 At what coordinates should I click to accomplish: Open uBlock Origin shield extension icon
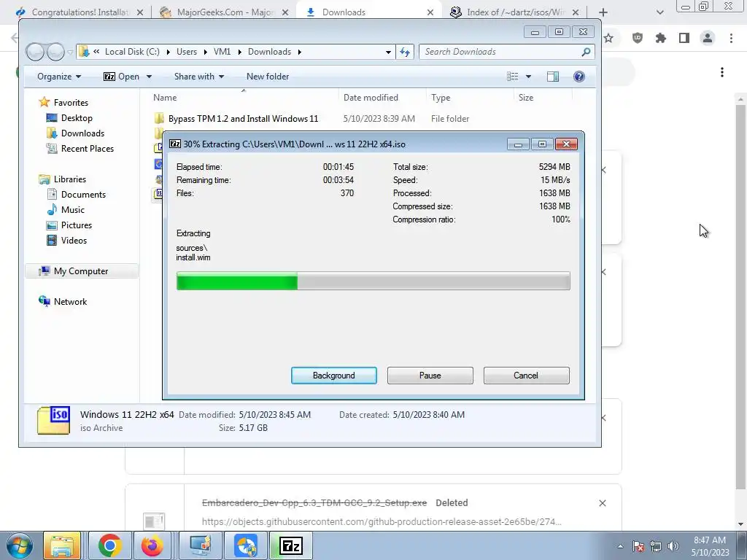coord(638,38)
